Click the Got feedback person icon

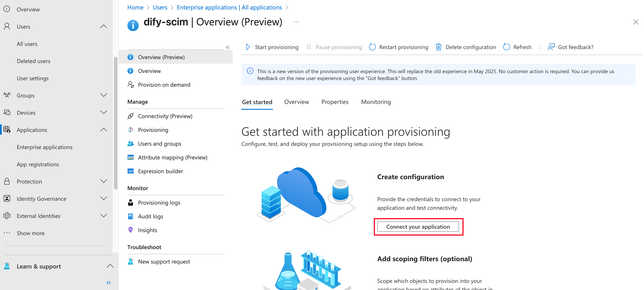point(551,47)
